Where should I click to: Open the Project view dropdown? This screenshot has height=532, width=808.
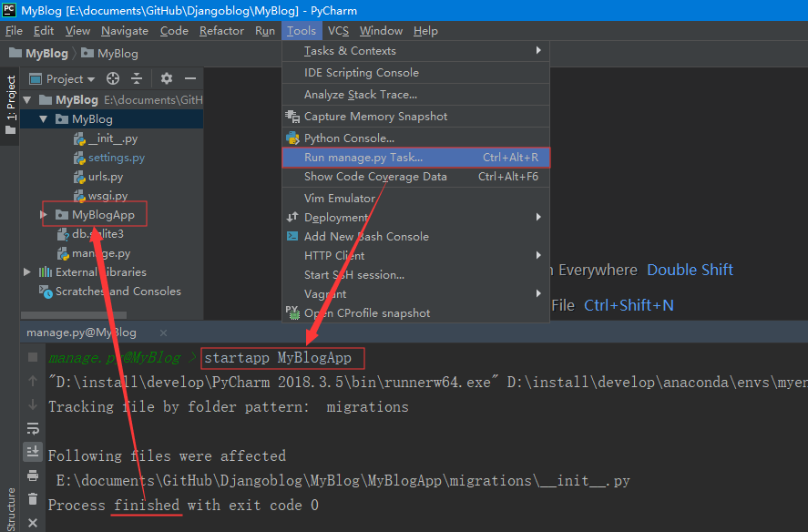[x=62, y=79]
